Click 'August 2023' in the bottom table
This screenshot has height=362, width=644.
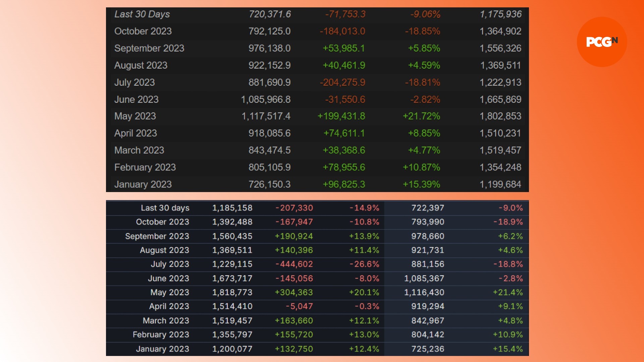click(x=165, y=250)
